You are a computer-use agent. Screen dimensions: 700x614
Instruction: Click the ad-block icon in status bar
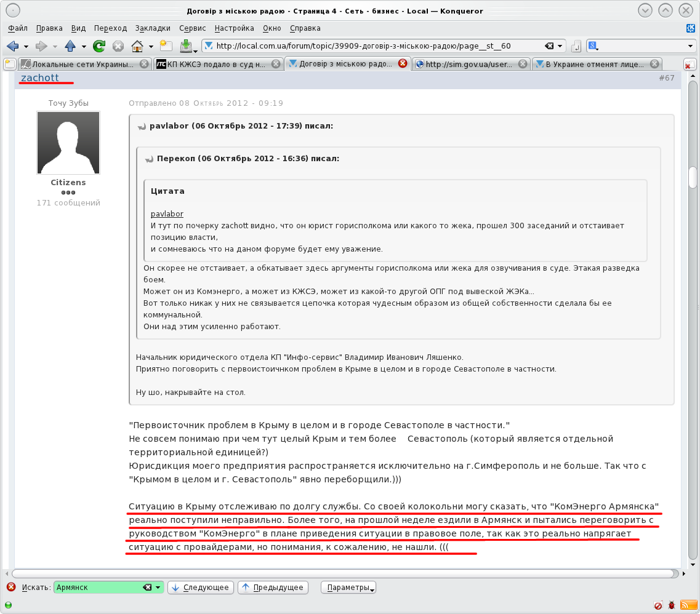click(x=658, y=605)
